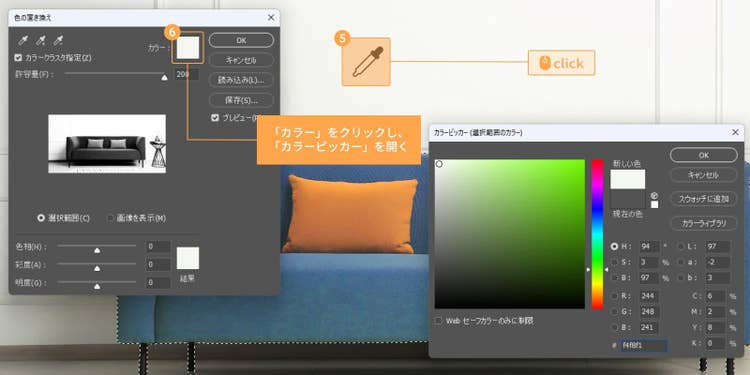750x375 pixels.
Task: Click the a value field showing -2
Action: (x=717, y=263)
